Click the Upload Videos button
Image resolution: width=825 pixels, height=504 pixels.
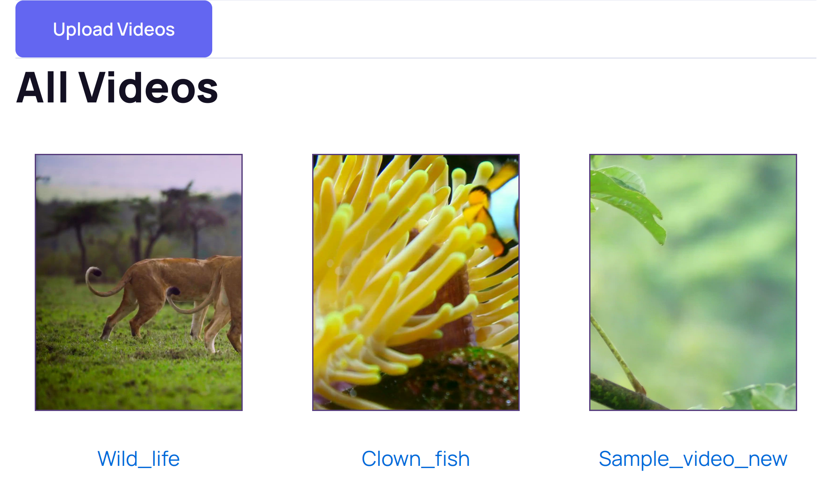[114, 29]
